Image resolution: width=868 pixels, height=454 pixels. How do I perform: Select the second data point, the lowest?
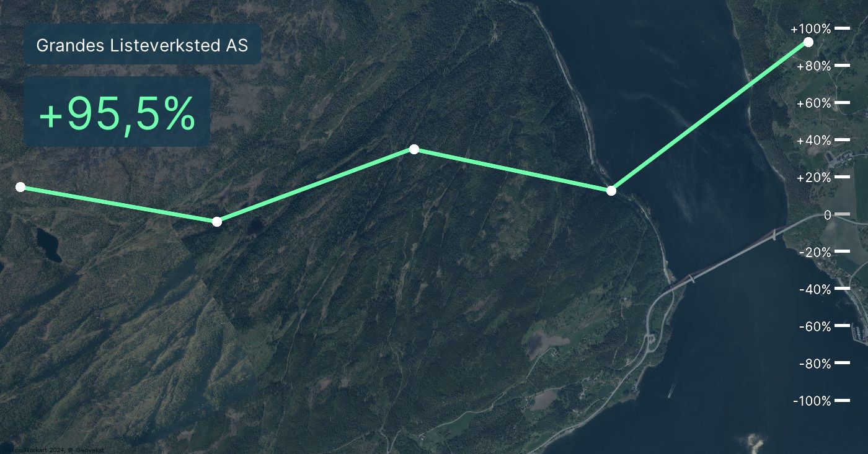click(x=217, y=222)
